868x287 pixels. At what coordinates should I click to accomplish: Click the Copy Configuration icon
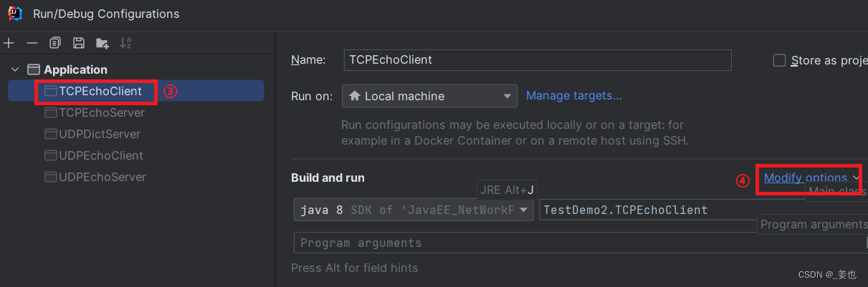point(55,43)
